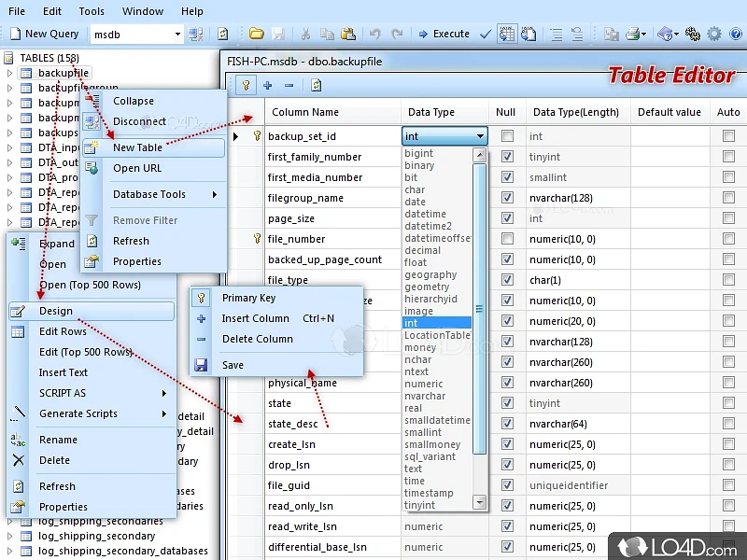This screenshot has width=747, height=560.
Task: Click the plus insert column icon in editor toolbar
Action: pos(268,85)
